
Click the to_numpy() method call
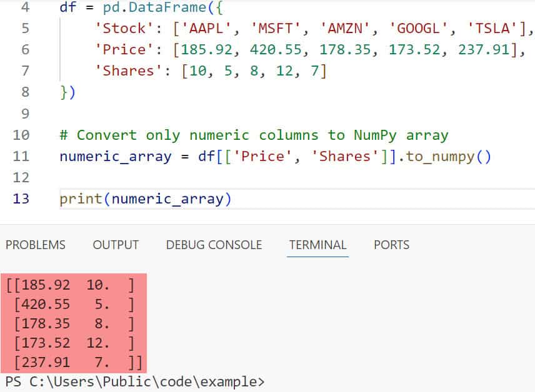point(449,156)
